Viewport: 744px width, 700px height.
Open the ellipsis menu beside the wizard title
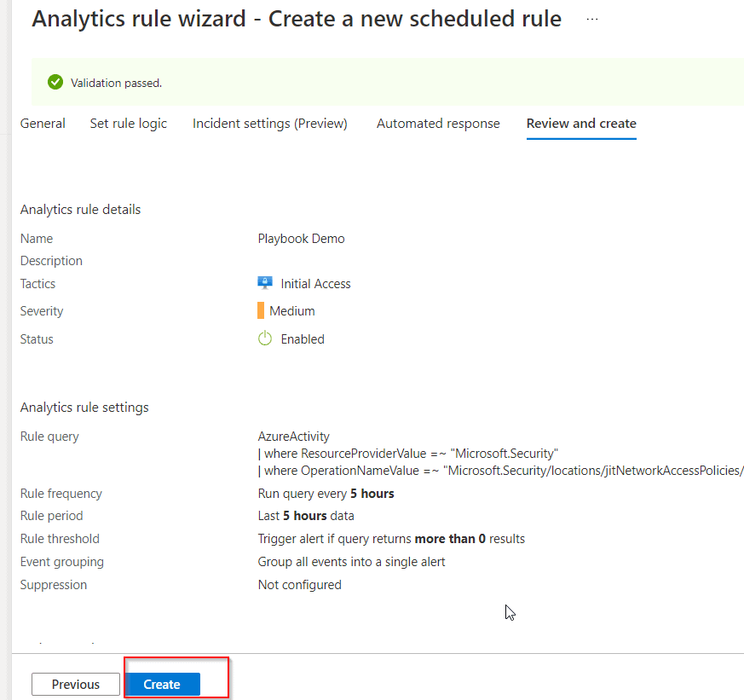click(592, 19)
